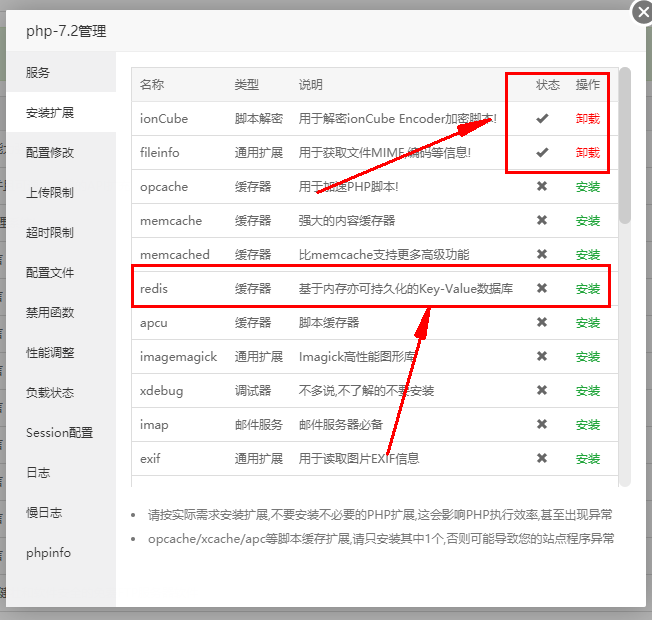Select the phpinfo sidebar item
The image size is (652, 620).
[48, 553]
